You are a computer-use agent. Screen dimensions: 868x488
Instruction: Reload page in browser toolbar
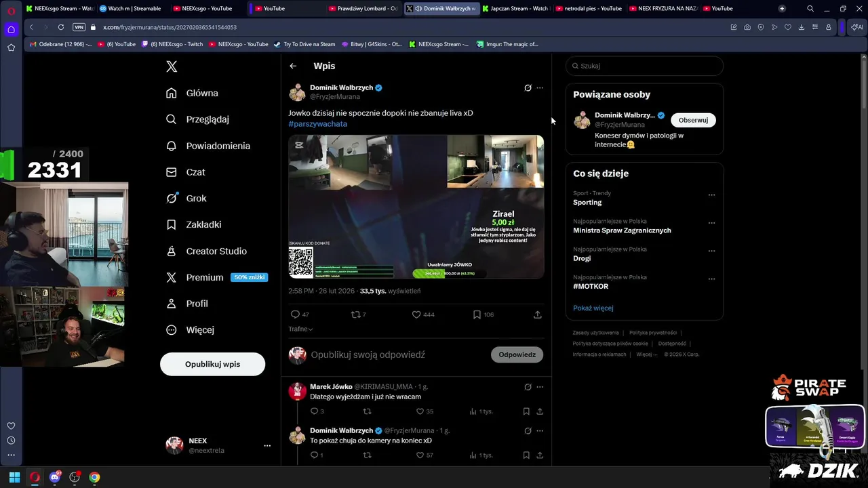pyautogui.click(x=61, y=27)
